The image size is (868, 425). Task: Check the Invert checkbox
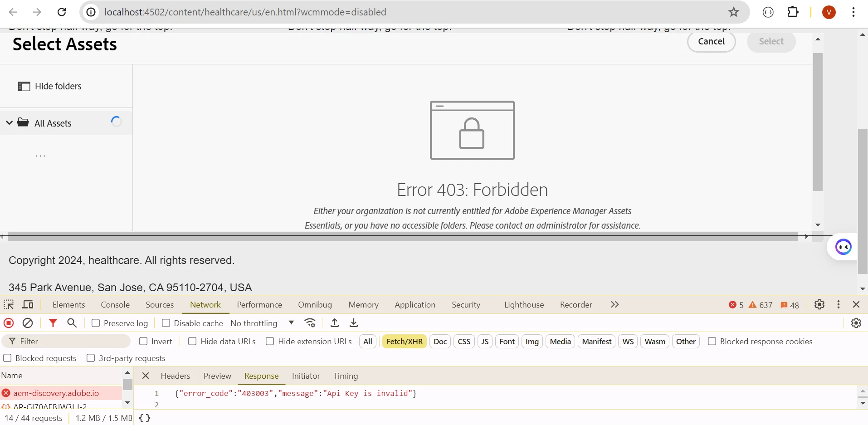point(143,341)
